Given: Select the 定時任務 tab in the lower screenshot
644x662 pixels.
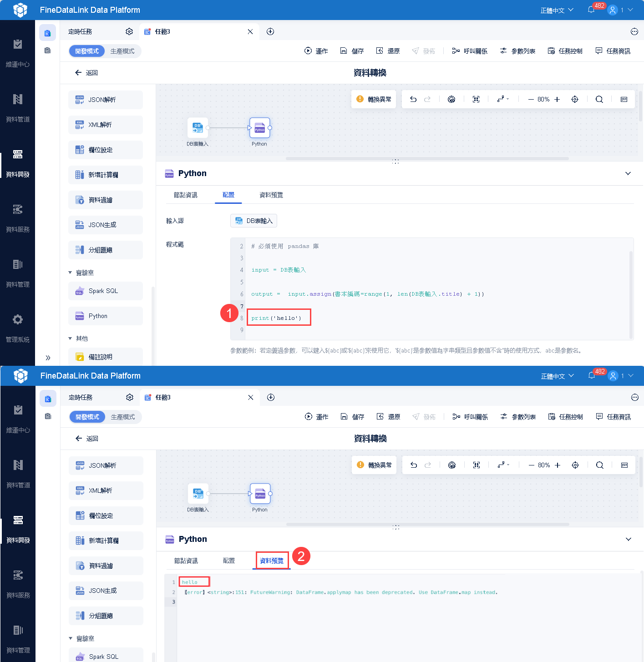Looking at the screenshot, I should pos(81,397).
